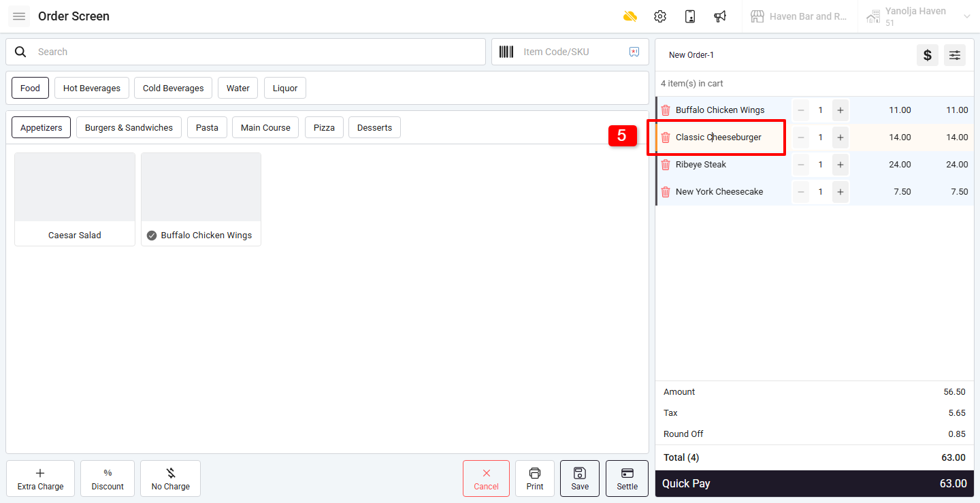
Task: Select Ribeye Steak cart row name
Action: pyautogui.click(x=701, y=165)
